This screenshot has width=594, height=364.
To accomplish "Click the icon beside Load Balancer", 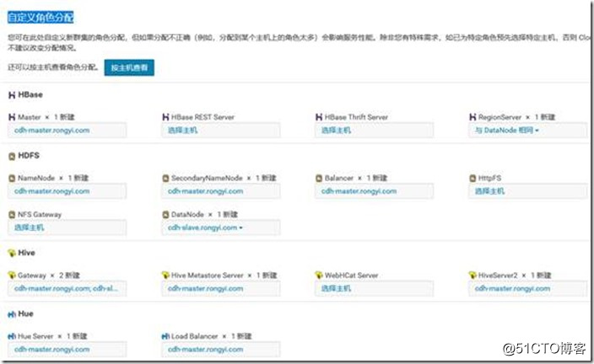I will pos(165,336).
